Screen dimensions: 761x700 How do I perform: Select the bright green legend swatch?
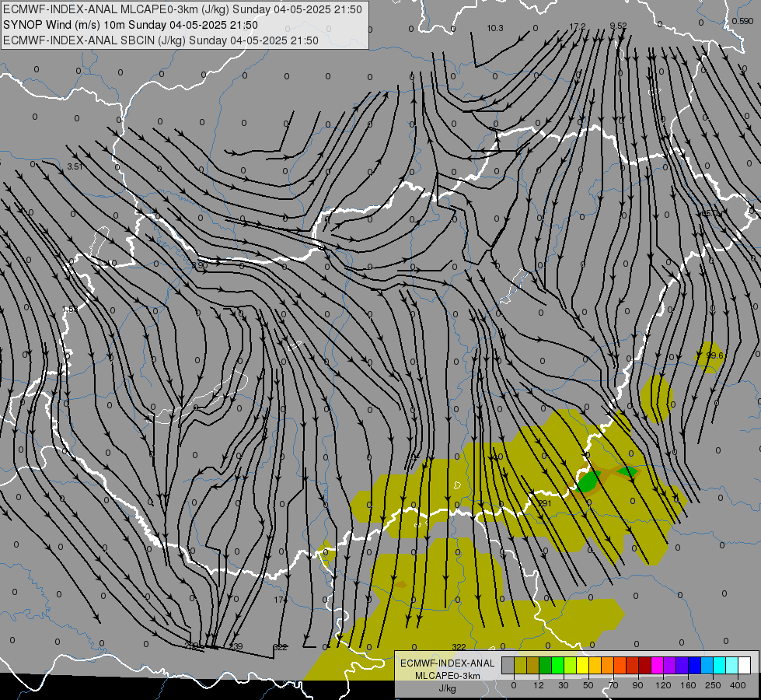(558, 665)
